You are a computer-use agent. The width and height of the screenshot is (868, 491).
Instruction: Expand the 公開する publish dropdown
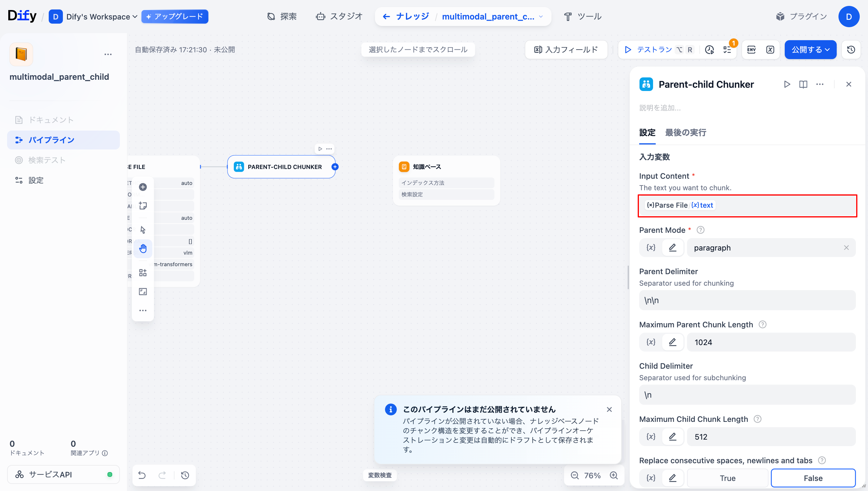click(810, 50)
